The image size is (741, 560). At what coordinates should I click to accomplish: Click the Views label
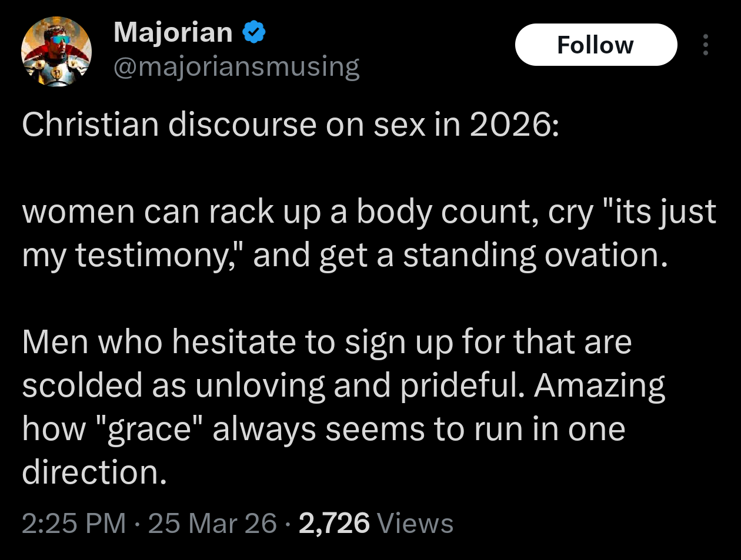(415, 523)
